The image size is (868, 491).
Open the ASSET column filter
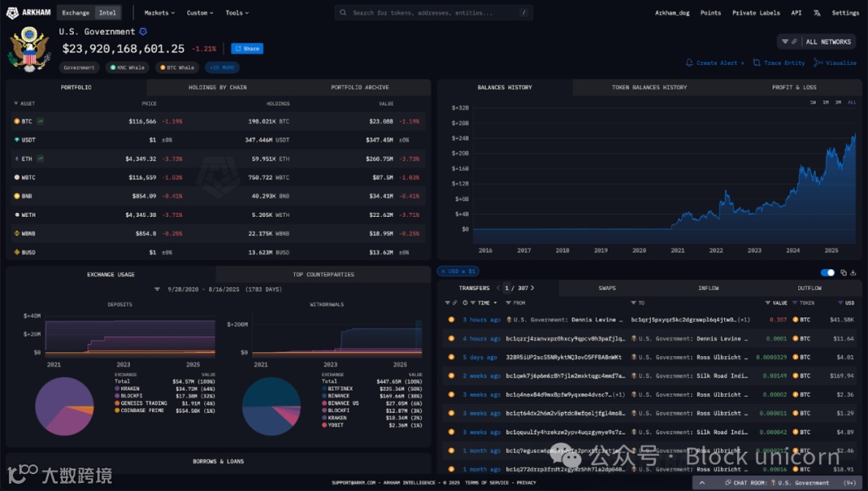(15, 104)
